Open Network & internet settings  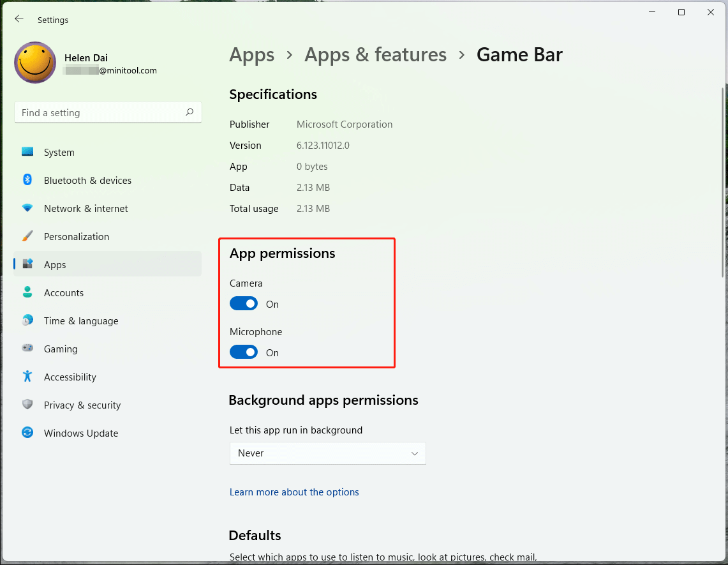[x=27, y=208]
